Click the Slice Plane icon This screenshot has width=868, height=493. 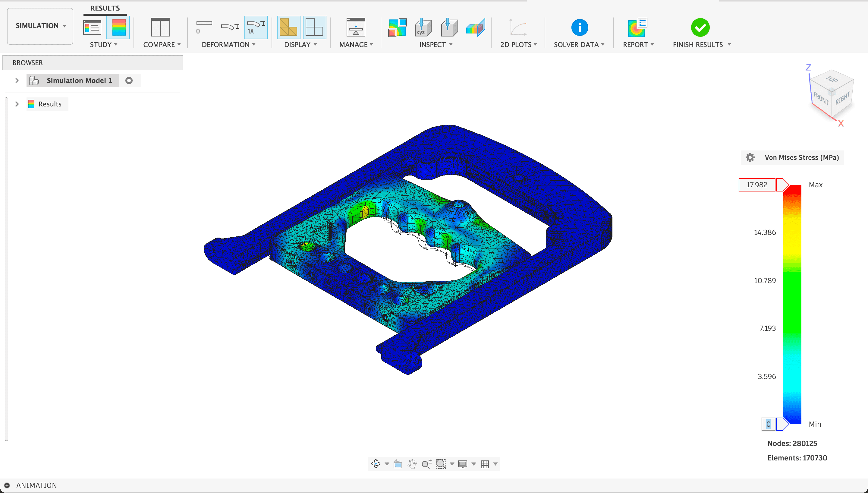(475, 27)
